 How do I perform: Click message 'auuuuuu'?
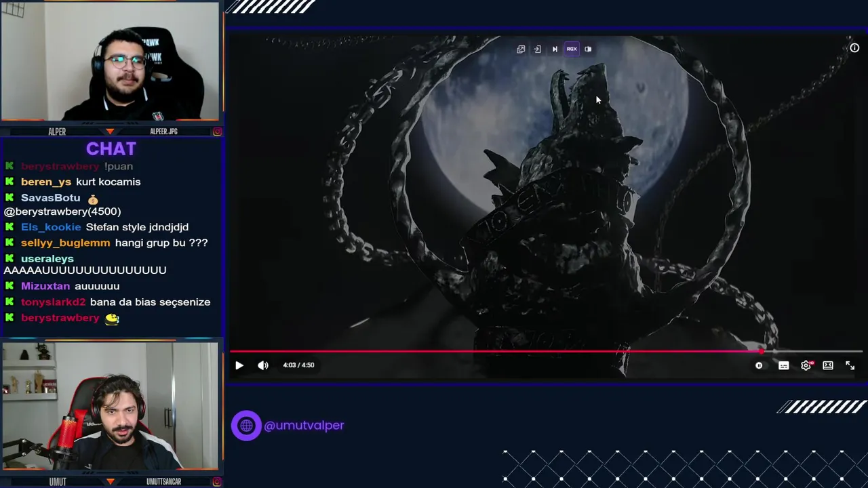click(97, 286)
